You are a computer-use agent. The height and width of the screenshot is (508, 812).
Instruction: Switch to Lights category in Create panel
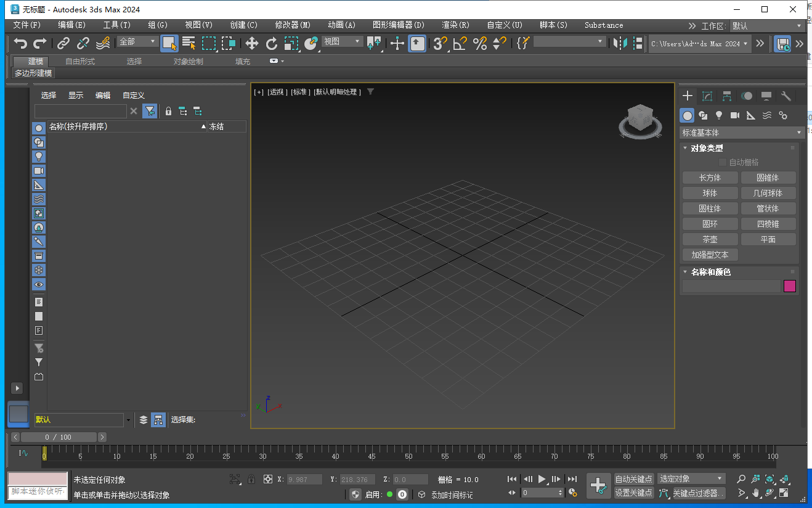pos(718,115)
